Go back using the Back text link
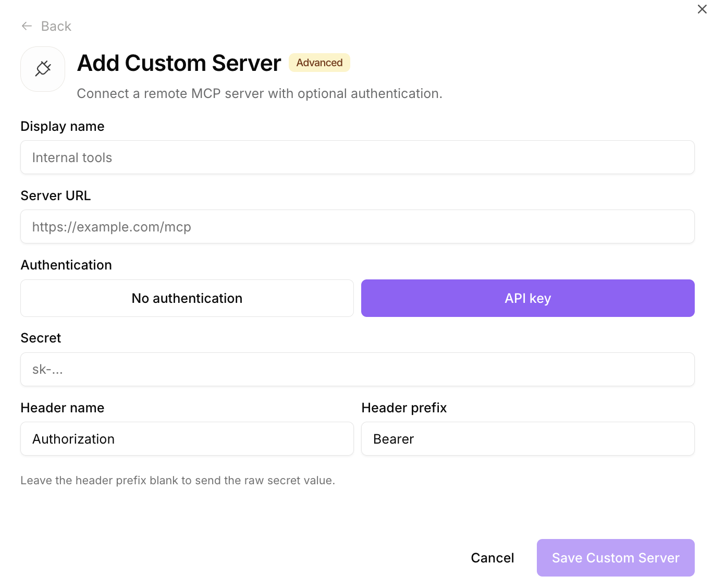The height and width of the screenshot is (588, 713). coord(56,26)
